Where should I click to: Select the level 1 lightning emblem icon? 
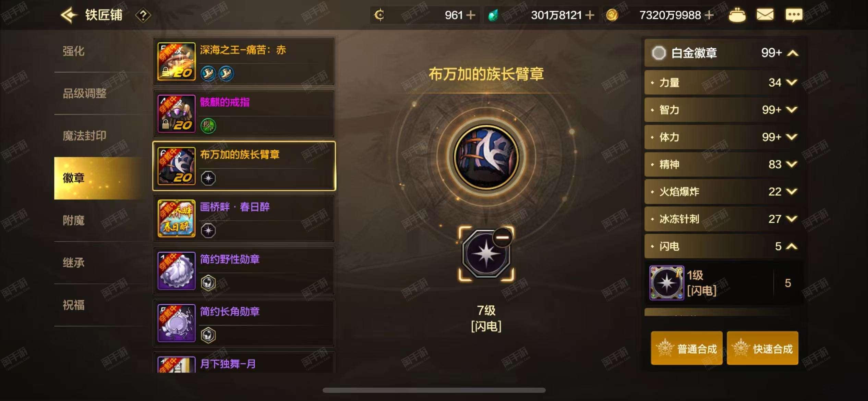[x=666, y=283]
